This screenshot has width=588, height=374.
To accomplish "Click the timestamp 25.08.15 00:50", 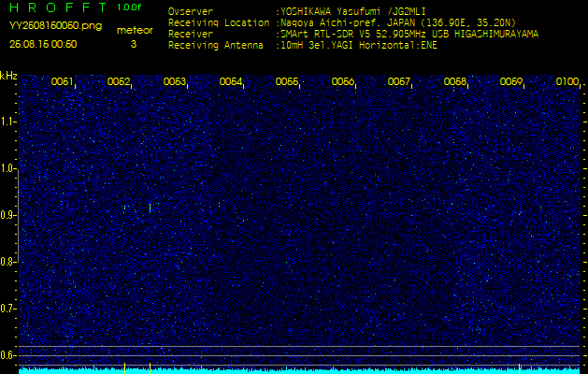I will (x=43, y=44).
